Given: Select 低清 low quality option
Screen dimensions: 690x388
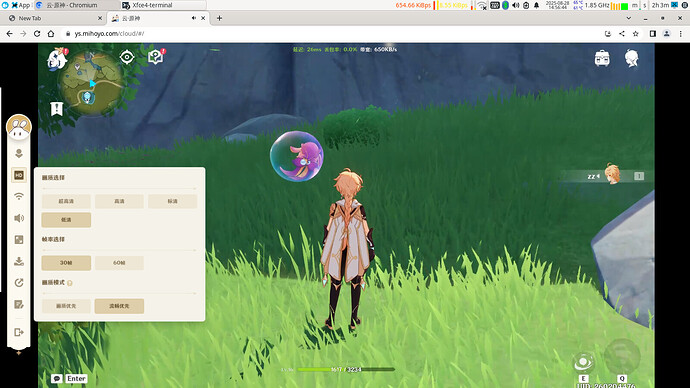Looking at the screenshot, I should tap(66, 220).
